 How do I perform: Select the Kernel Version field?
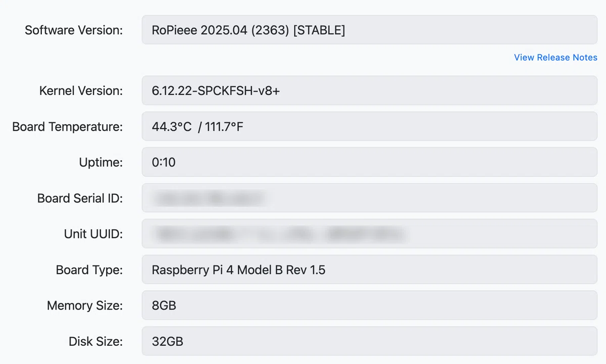(370, 90)
